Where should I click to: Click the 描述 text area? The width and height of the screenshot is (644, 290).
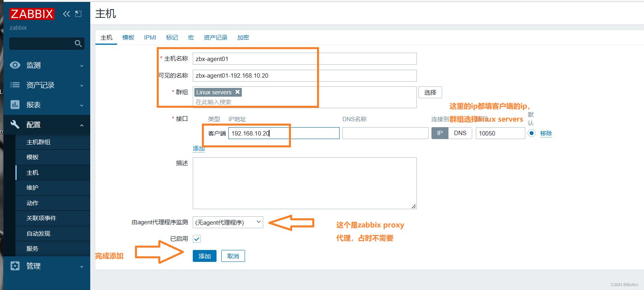pos(304,183)
